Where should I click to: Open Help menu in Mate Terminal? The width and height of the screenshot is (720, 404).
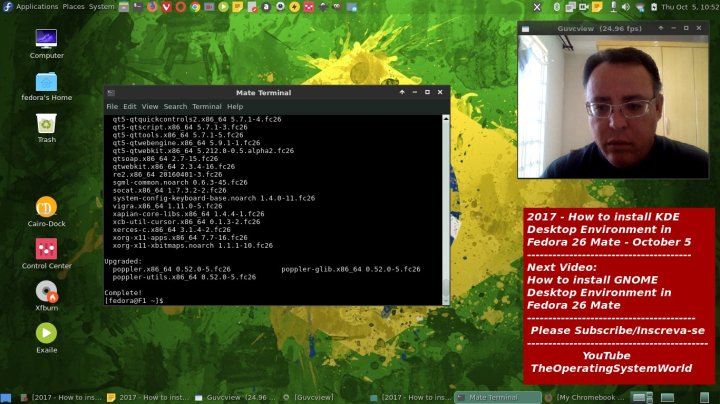235,107
